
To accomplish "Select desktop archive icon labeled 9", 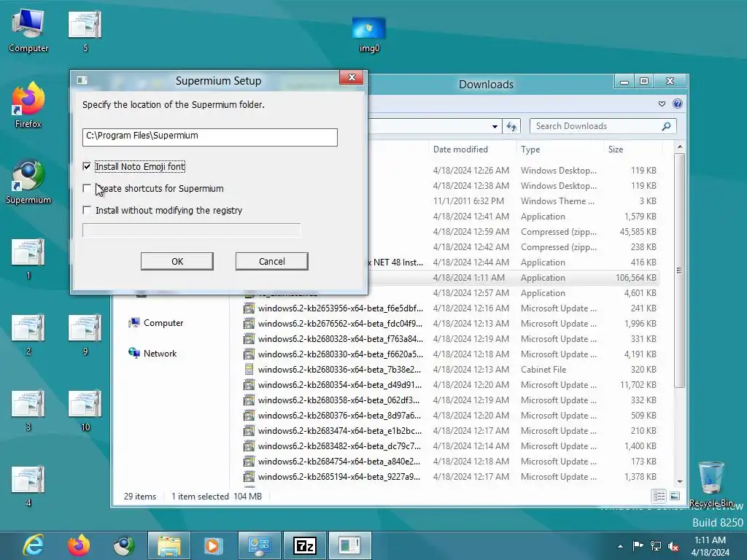I will pos(85,334).
